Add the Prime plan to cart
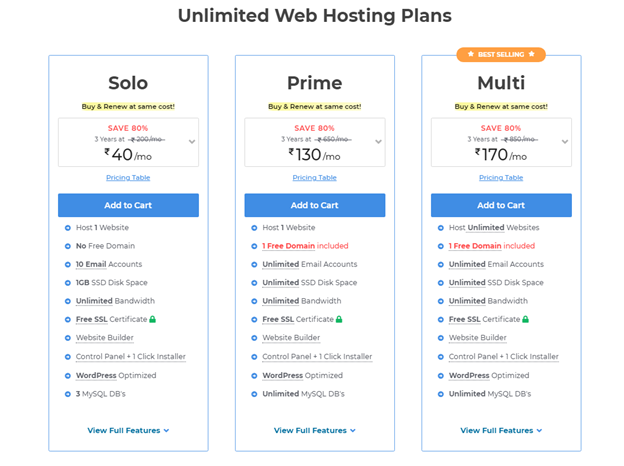This screenshot has width=624, height=466. click(315, 205)
